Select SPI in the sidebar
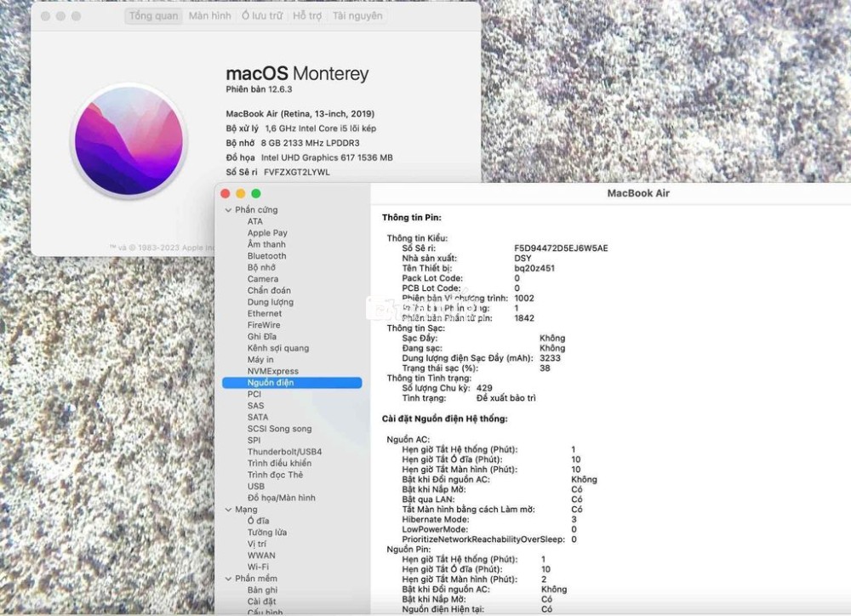This screenshot has height=616, width=851. click(254, 440)
